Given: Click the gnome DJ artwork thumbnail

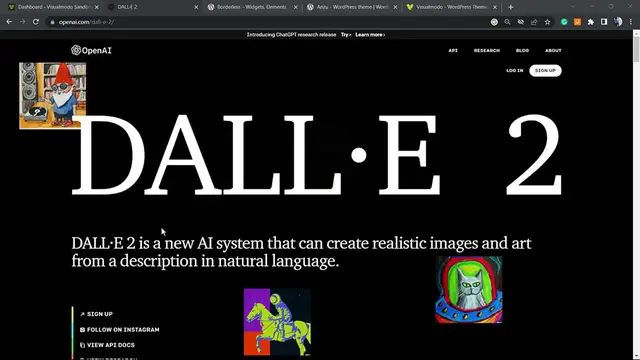Looking at the screenshot, I should (x=53, y=96).
